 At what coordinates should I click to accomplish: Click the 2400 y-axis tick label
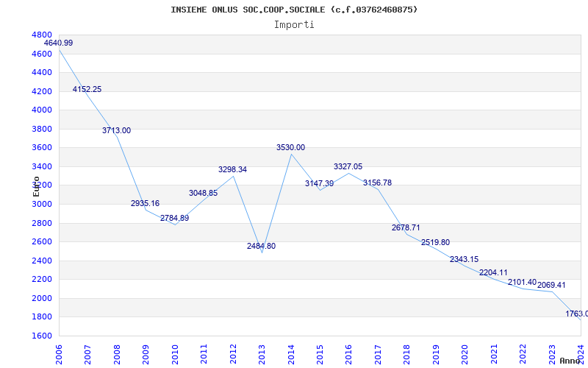[x=42, y=261]
